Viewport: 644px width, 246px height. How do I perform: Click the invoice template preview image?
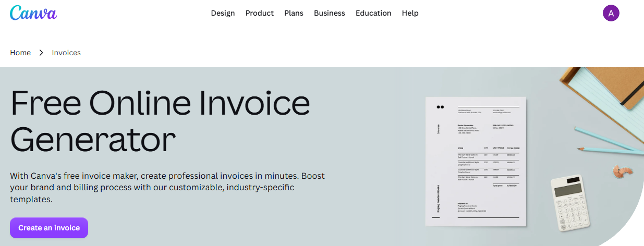(476, 162)
